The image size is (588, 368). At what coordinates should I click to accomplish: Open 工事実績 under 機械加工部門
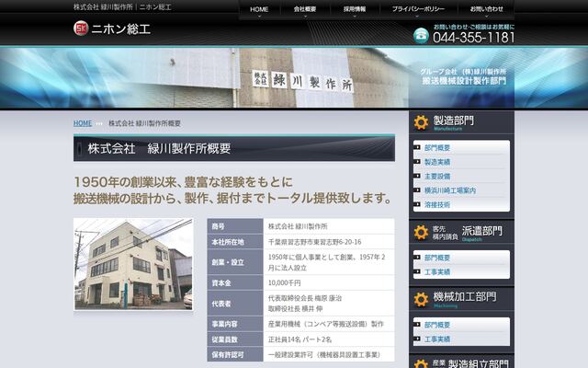click(x=437, y=339)
